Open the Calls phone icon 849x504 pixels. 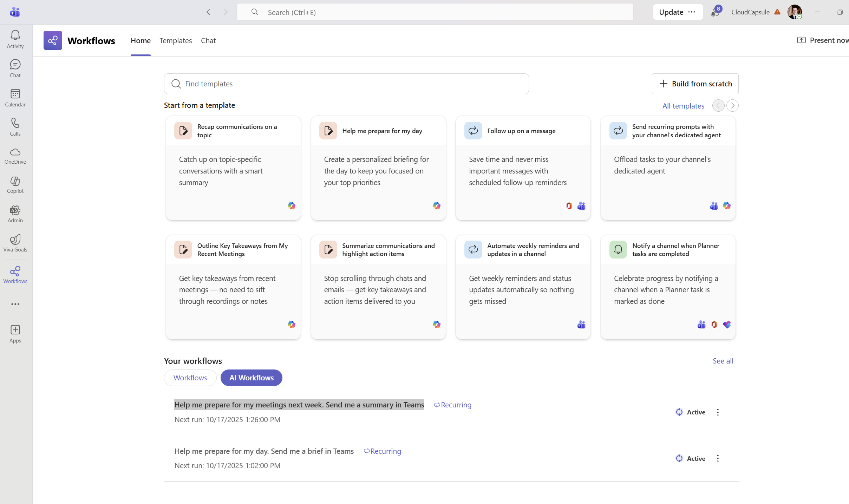[x=15, y=126]
